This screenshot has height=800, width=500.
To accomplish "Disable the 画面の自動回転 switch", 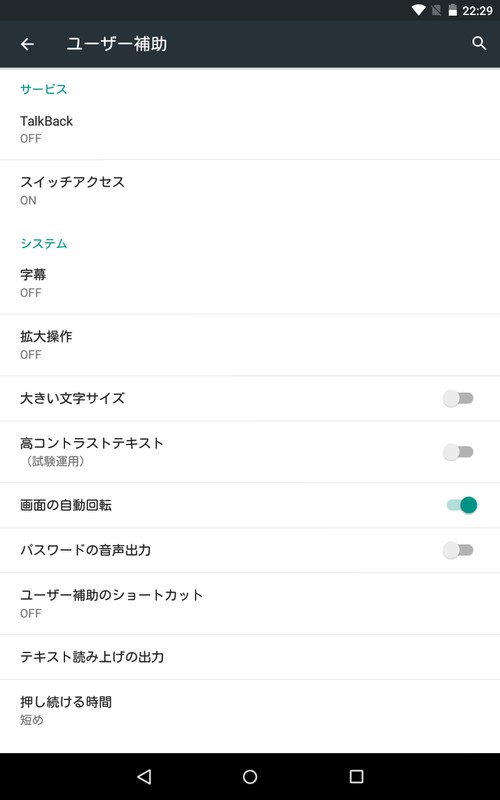I will click(462, 505).
